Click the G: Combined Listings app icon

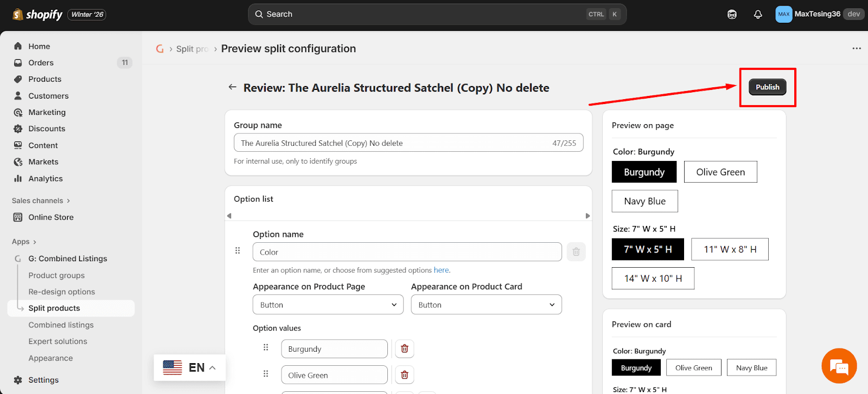(18, 259)
